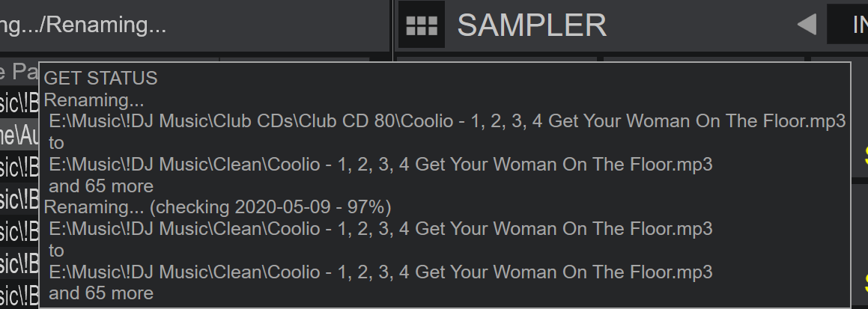Click the first sampler pad header strip below SAMPLER
This screenshot has height=309, width=868.
(497, 59)
